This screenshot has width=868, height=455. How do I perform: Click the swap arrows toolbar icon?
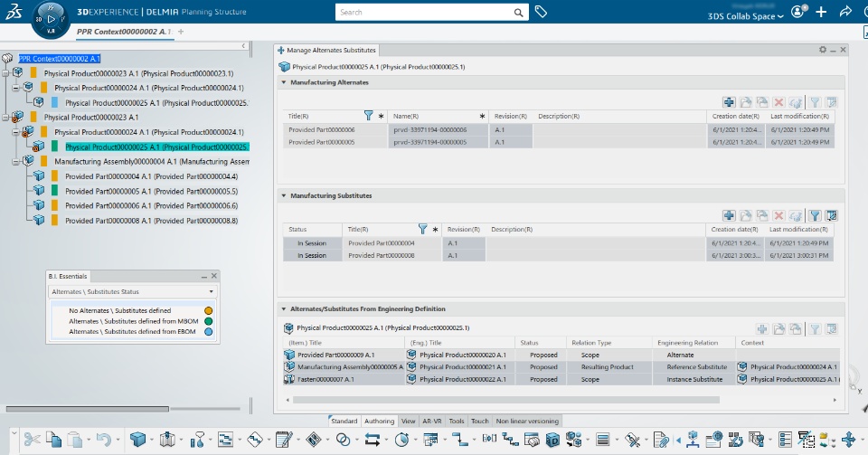373,440
